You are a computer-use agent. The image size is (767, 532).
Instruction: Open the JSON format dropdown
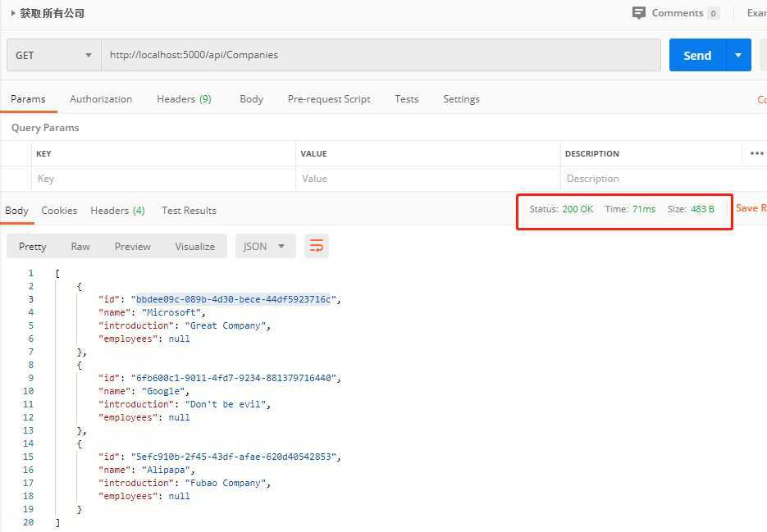click(x=266, y=246)
